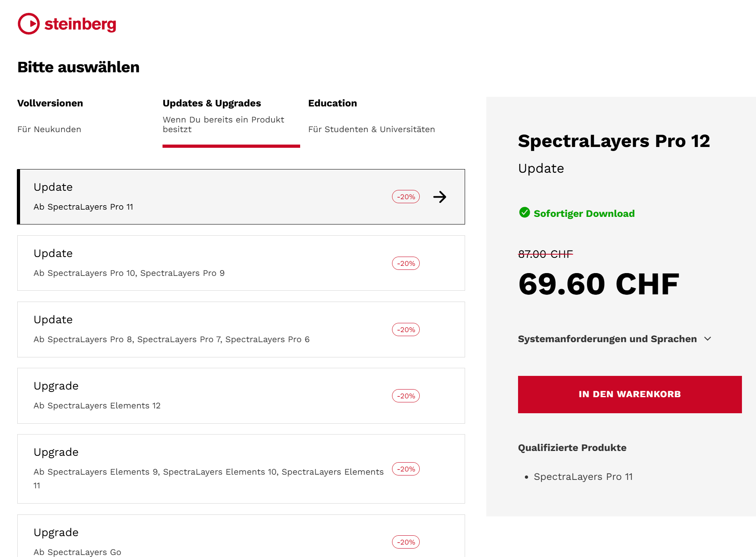Click the Steinberg logo icon
Image resolution: width=756 pixels, height=557 pixels.
click(29, 24)
